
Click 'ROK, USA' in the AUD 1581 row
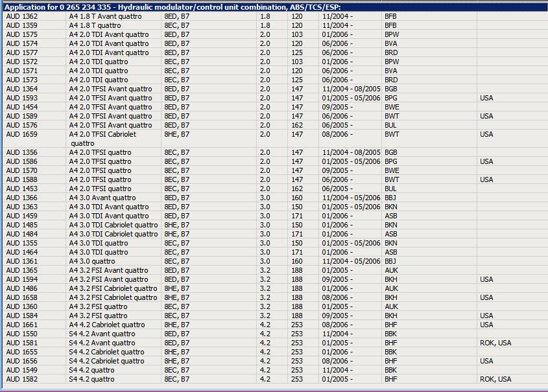495,343
